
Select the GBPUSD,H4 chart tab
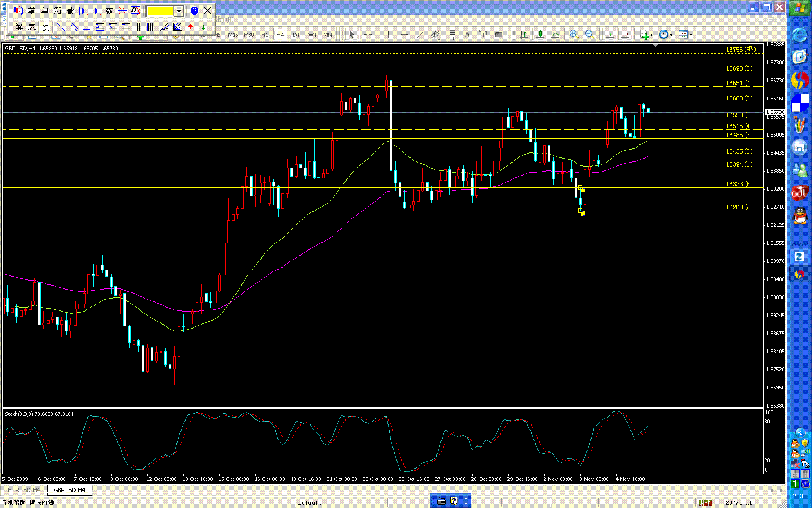tap(69, 490)
